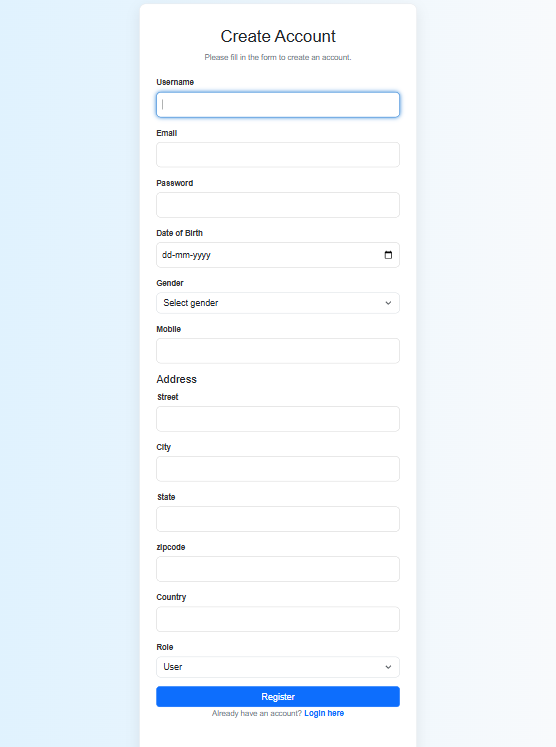This screenshot has height=747, width=556.
Task: Focus the Mobile input field
Action: point(278,351)
